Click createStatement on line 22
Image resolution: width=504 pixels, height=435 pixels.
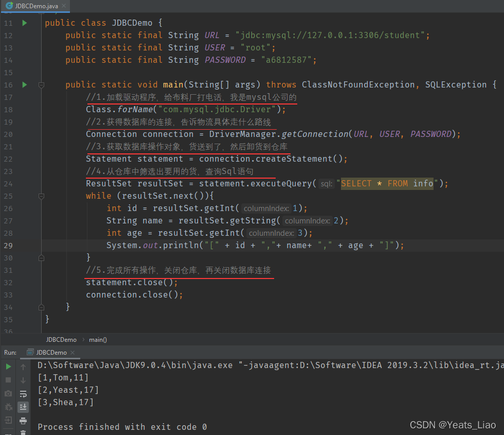click(294, 159)
